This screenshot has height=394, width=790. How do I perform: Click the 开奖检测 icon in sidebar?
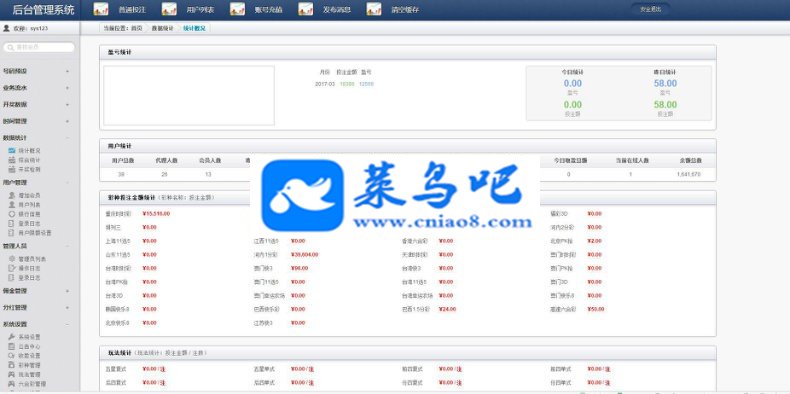pyautogui.click(x=12, y=169)
